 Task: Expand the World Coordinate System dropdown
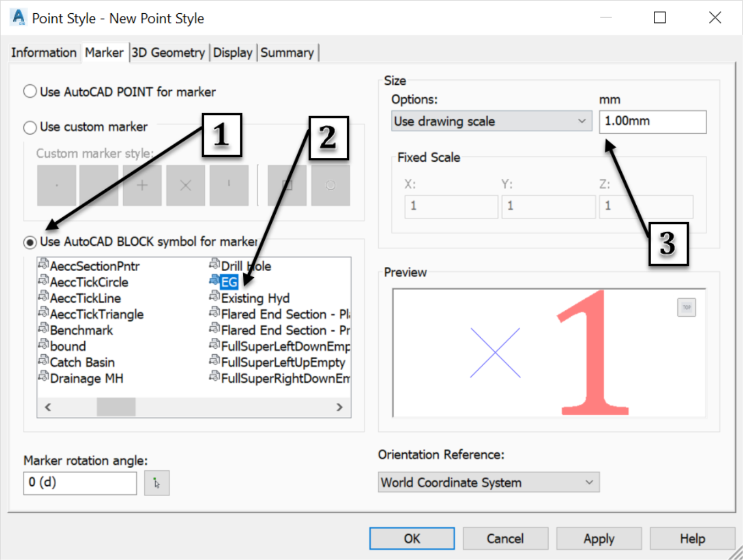(489, 482)
